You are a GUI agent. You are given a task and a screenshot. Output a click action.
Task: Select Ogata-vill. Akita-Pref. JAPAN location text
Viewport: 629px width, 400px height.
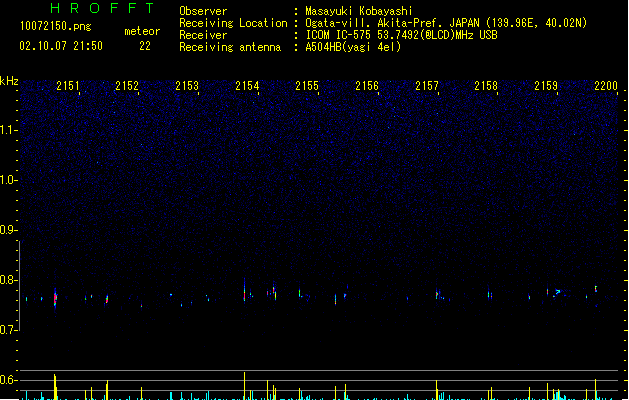coord(393,23)
